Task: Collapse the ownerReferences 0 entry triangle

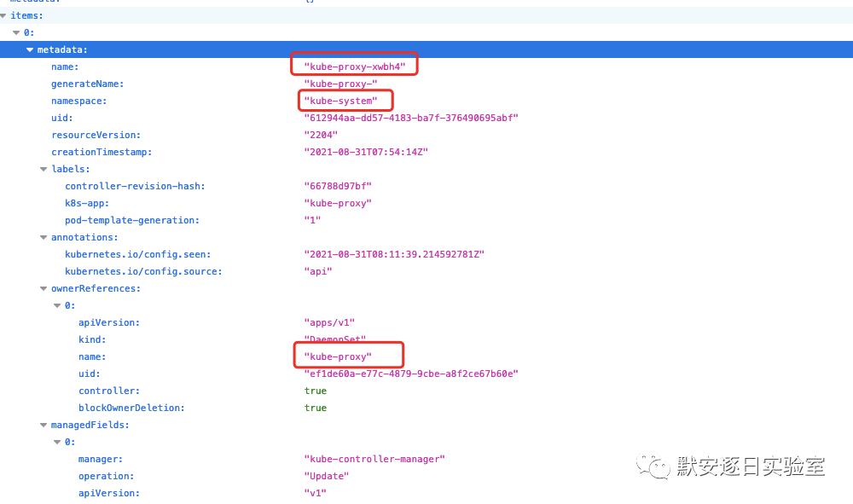Action: pyautogui.click(x=57, y=305)
